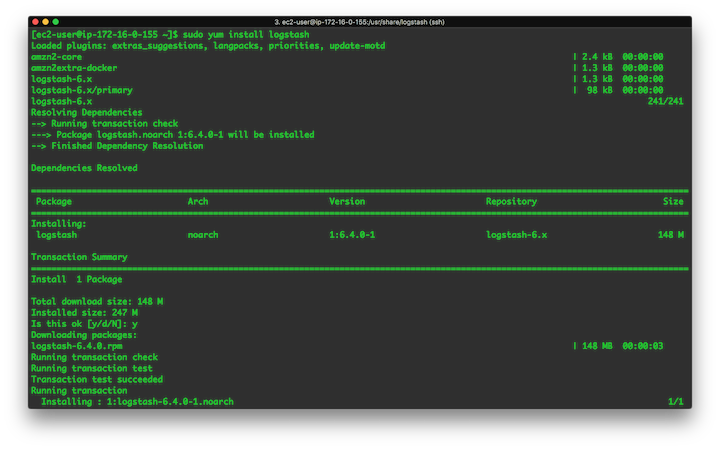Click 'Finished Dependency Resolution' line

117,146
